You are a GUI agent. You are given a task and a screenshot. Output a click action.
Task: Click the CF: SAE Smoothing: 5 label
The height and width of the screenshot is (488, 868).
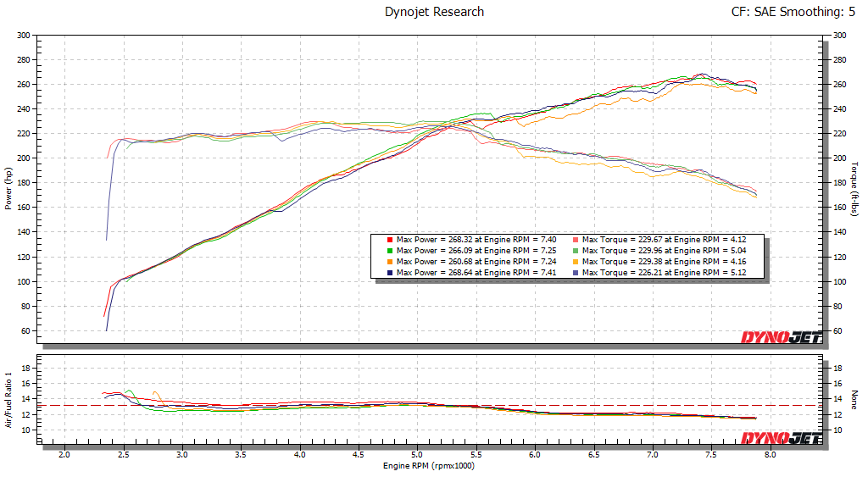[x=793, y=12]
